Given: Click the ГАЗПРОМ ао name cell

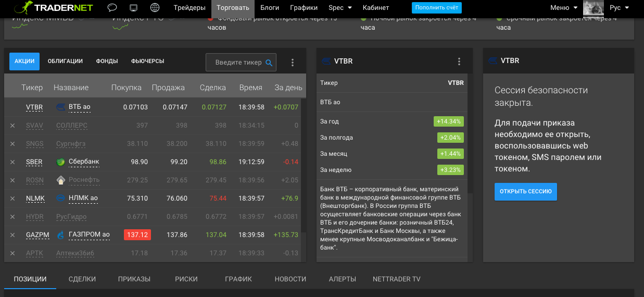Looking at the screenshot, I should pyautogui.click(x=89, y=235).
